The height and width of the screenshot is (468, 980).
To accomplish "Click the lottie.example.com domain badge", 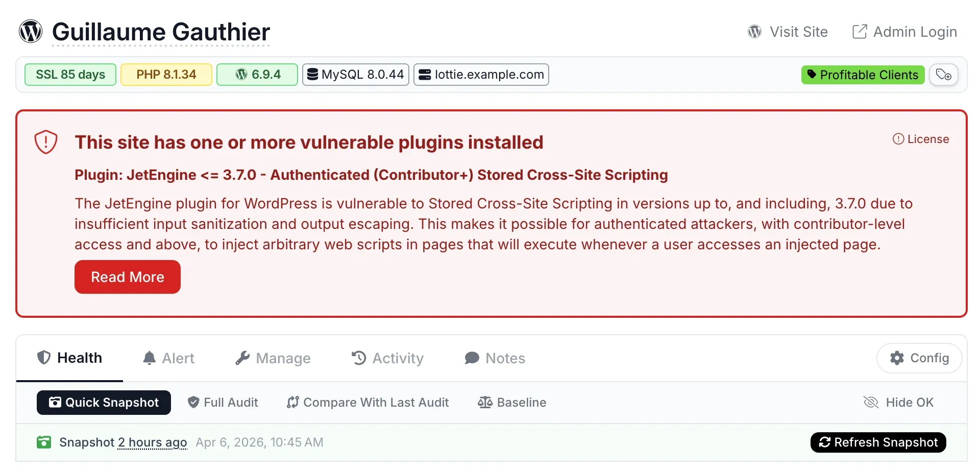I will 480,74.
